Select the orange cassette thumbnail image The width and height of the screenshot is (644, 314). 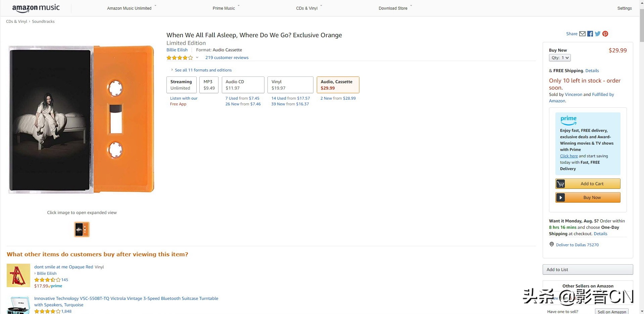pos(82,229)
